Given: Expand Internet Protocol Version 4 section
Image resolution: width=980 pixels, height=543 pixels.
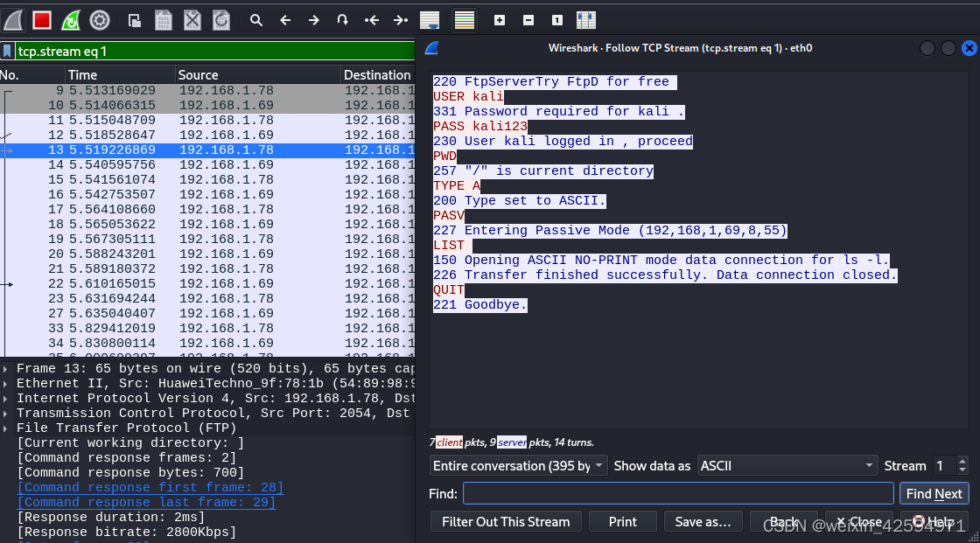Looking at the screenshot, I should click(5, 399).
